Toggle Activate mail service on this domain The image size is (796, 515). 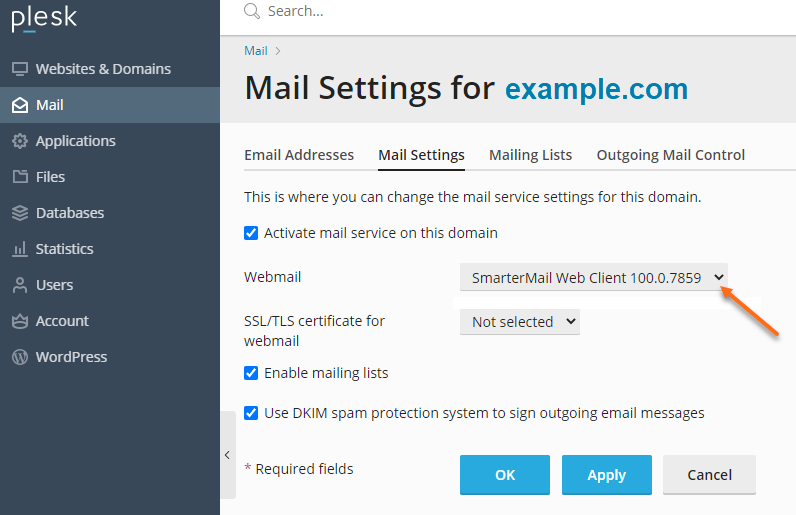click(x=251, y=233)
